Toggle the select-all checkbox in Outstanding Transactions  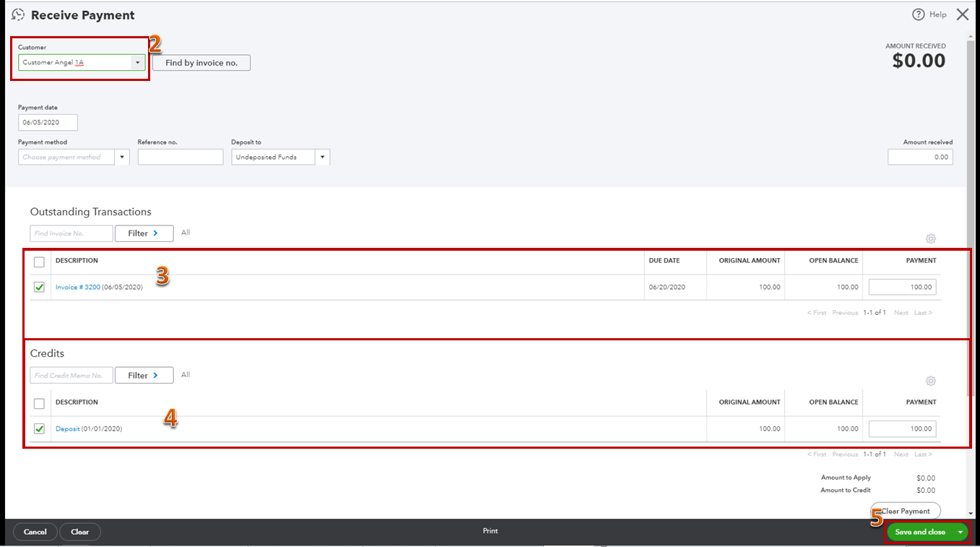(39, 262)
